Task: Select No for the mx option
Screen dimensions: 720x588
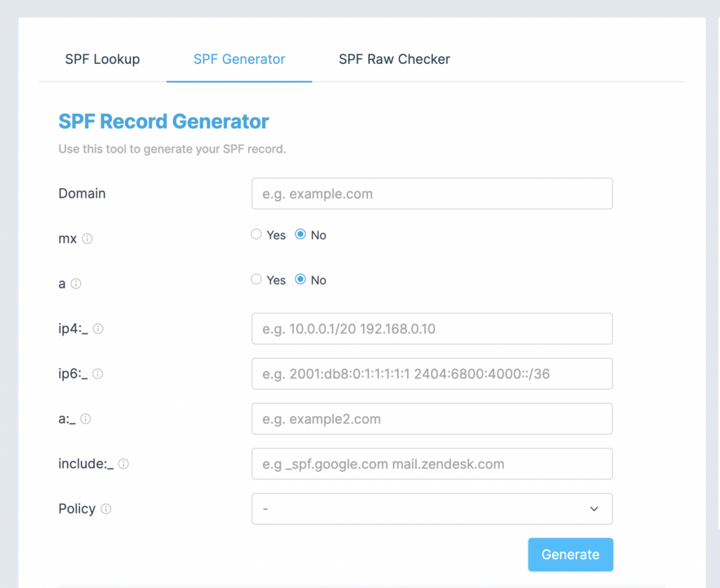Action: (300, 234)
